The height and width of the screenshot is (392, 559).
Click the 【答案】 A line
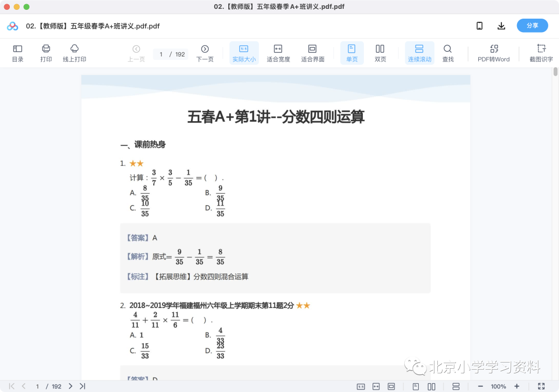click(142, 238)
